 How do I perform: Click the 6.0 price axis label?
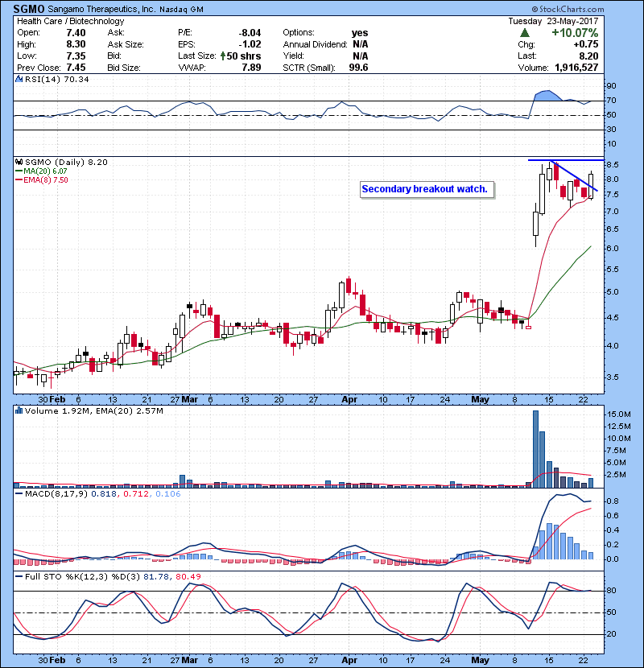pos(613,249)
